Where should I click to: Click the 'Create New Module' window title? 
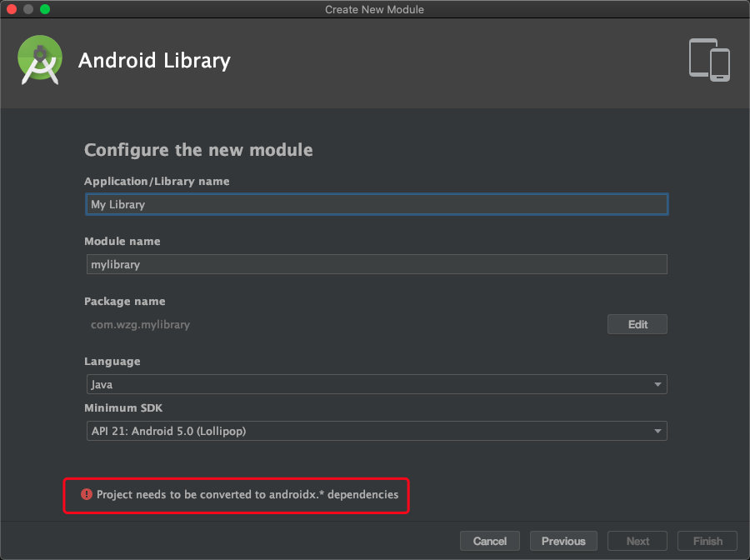[374, 9]
